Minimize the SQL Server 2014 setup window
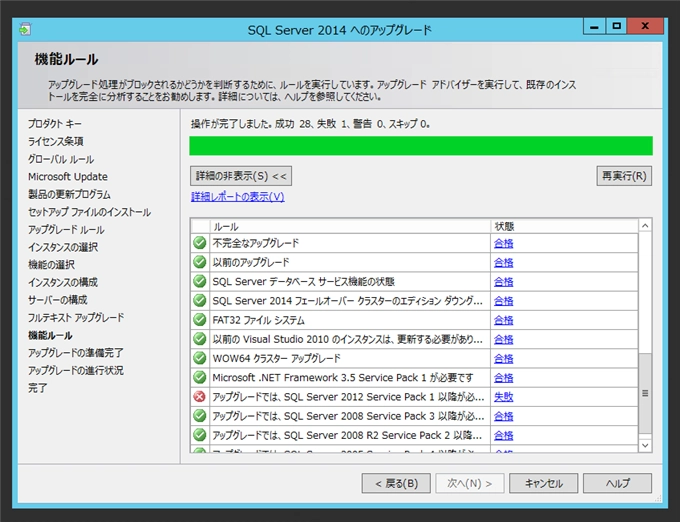The height and width of the screenshot is (522, 680). pyautogui.click(x=594, y=26)
